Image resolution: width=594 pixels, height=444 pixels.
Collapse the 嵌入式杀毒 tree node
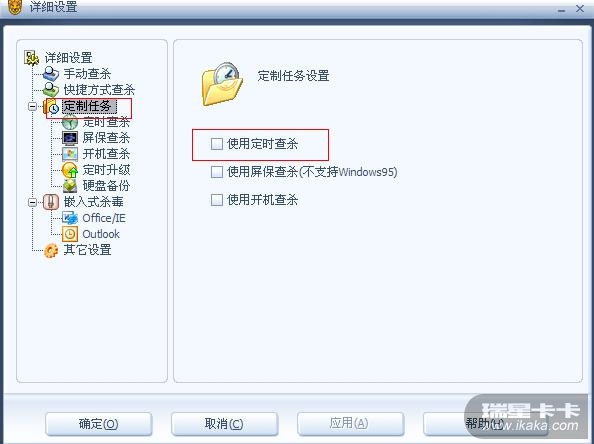(x=33, y=202)
